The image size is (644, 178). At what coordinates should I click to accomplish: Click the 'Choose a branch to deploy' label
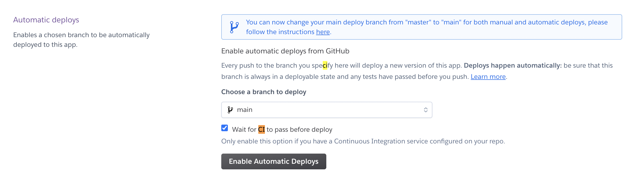[264, 92]
